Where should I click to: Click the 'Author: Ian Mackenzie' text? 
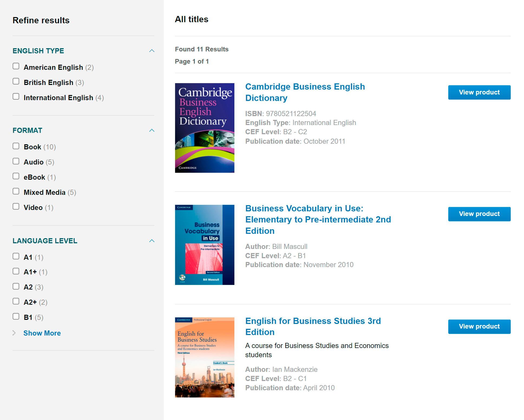(281, 369)
